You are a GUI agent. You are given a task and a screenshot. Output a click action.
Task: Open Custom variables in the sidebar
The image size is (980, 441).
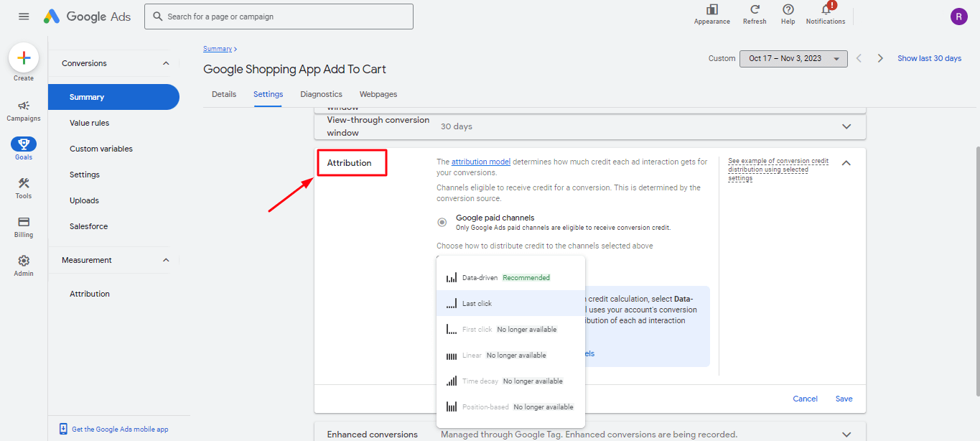click(101, 149)
